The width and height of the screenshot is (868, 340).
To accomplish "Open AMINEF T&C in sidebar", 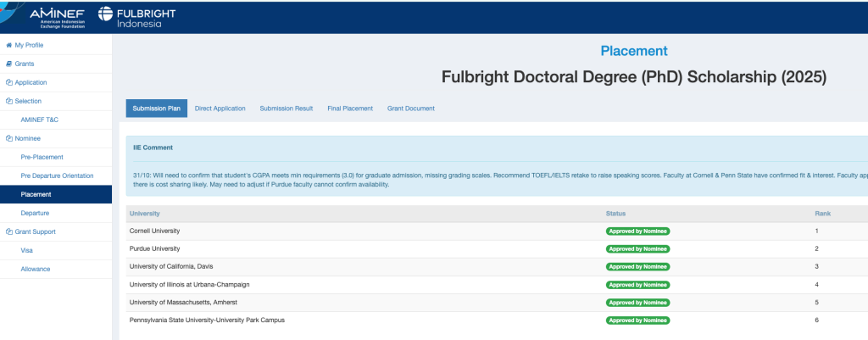I will [x=39, y=120].
